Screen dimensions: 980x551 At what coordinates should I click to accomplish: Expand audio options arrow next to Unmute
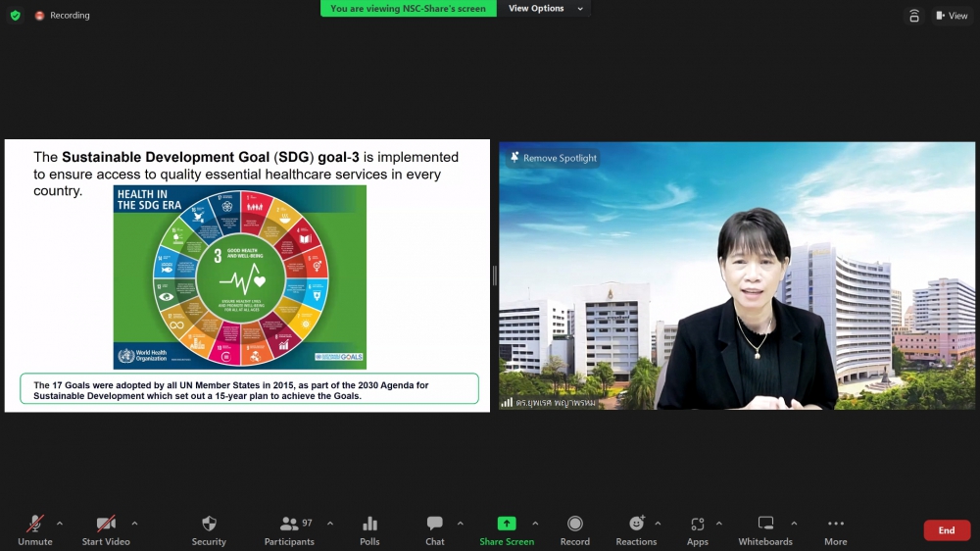pyautogui.click(x=60, y=523)
